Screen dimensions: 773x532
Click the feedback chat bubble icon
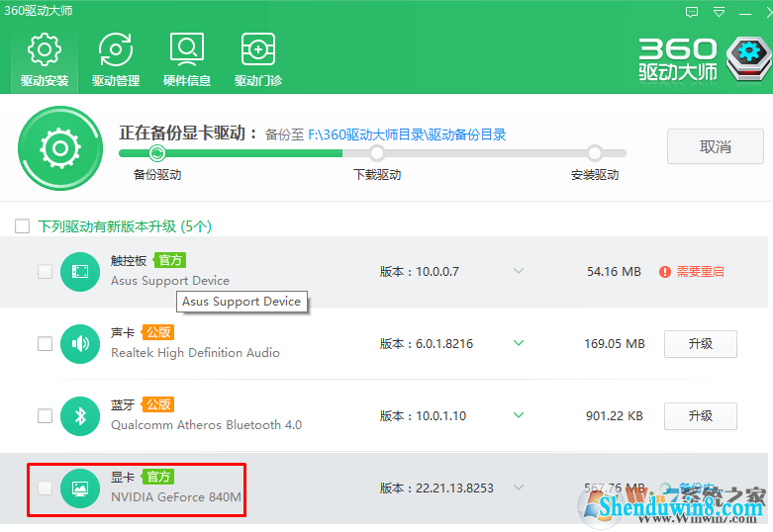point(692,12)
